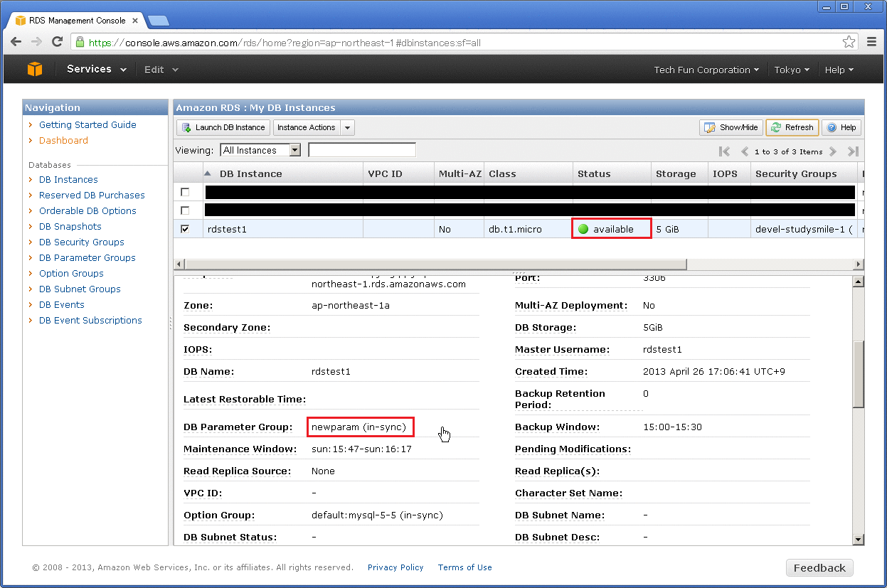The width and height of the screenshot is (887, 588).
Task: Open DB Instances in navigation
Action: (x=68, y=179)
